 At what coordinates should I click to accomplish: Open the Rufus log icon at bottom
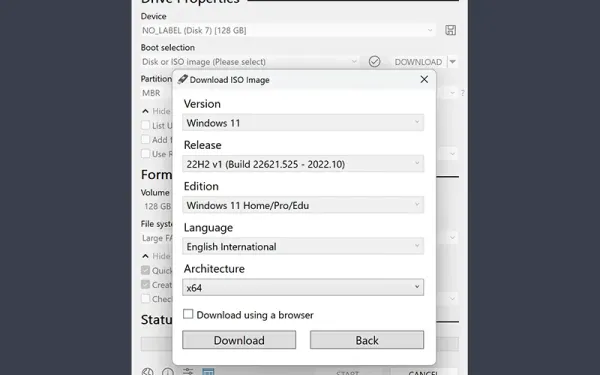[x=208, y=371]
